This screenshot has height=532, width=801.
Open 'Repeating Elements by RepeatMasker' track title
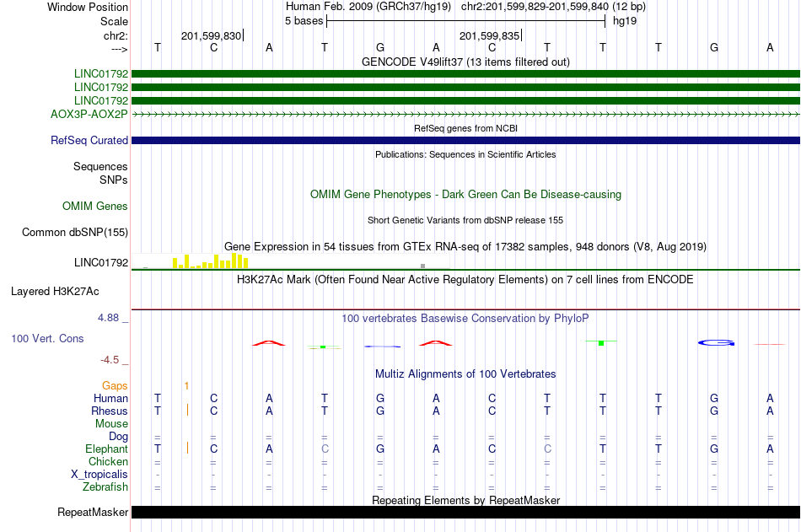pyautogui.click(x=465, y=500)
